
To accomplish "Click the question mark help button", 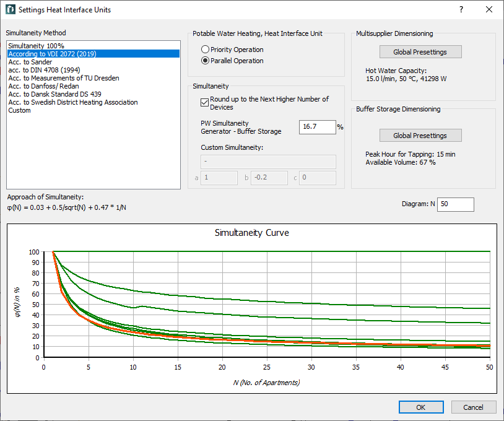I will [461, 9].
